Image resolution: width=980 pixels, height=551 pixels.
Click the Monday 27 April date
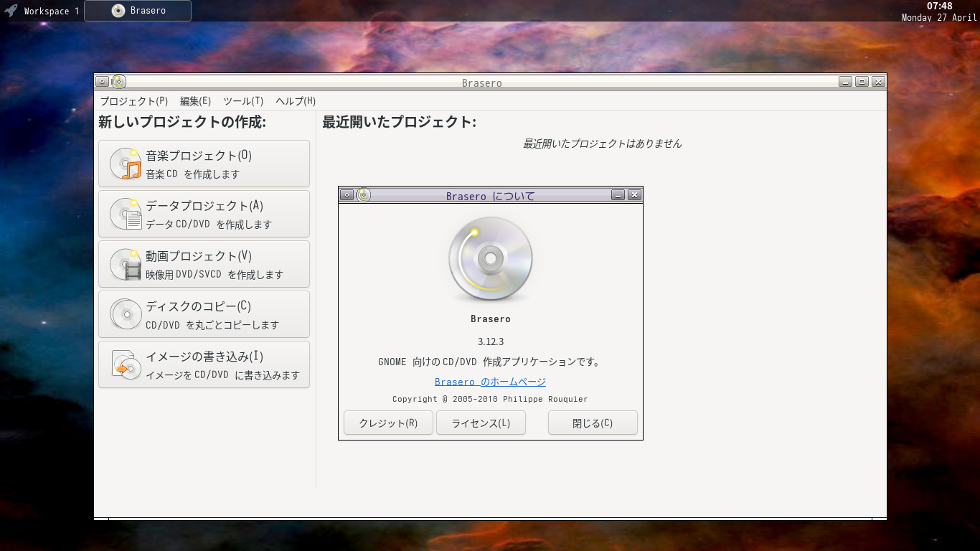939,17
